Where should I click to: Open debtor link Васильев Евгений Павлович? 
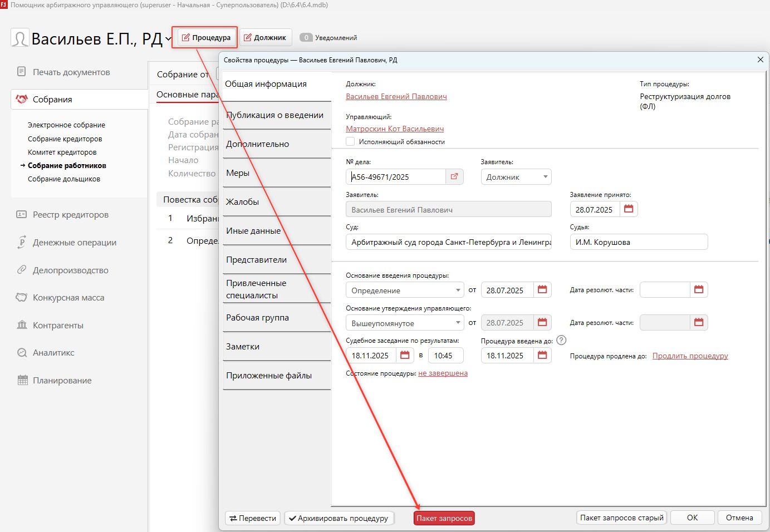396,96
